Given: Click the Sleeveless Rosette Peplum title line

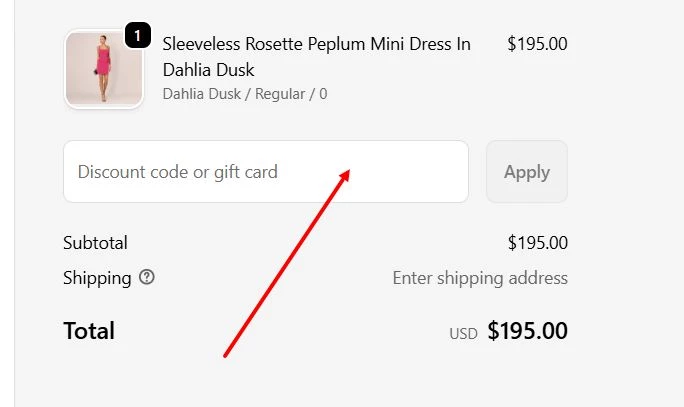Looking at the screenshot, I should (316, 44).
